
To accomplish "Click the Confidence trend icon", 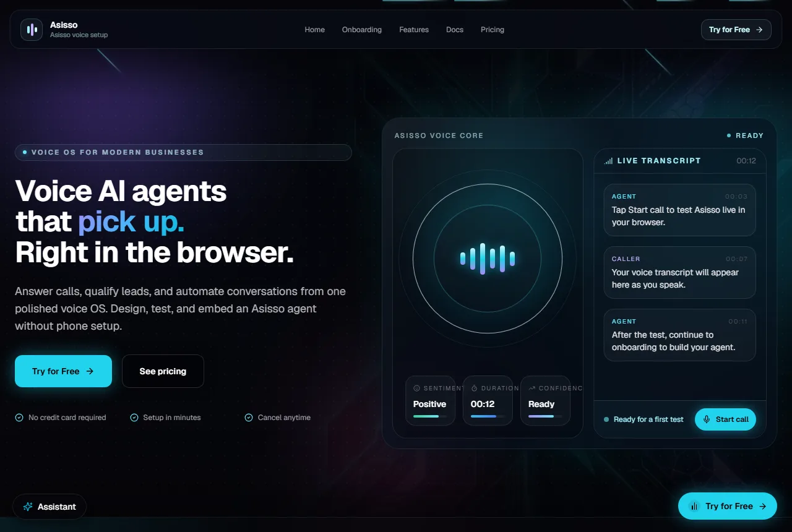I will click(x=532, y=388).
